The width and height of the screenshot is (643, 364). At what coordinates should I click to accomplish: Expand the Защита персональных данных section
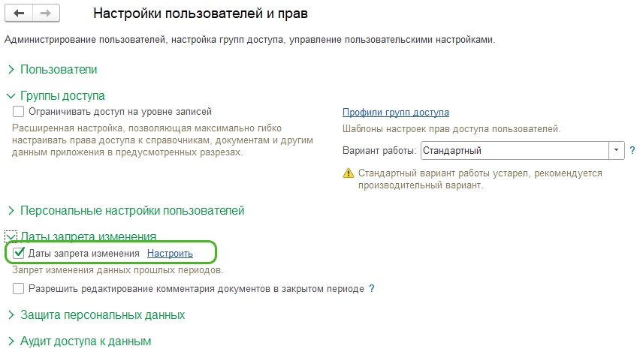tap(11, 314)
